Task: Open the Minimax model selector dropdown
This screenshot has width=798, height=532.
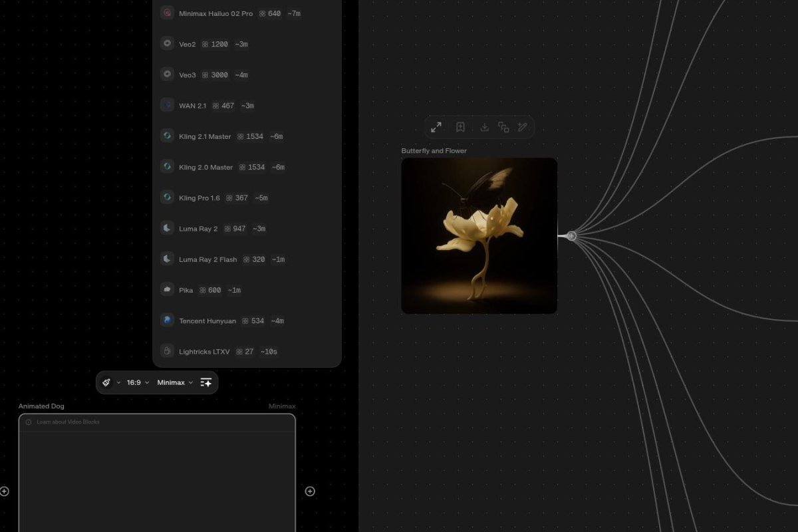Action: click(x=174, y=382)
